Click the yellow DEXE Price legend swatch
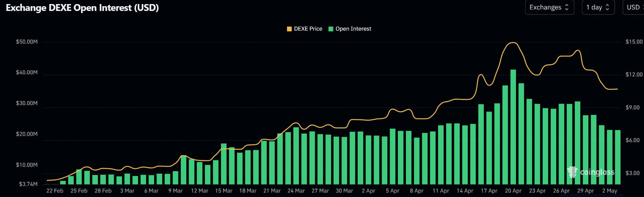The width and height of the screenshot is (644, 197). tap(289, 29)
